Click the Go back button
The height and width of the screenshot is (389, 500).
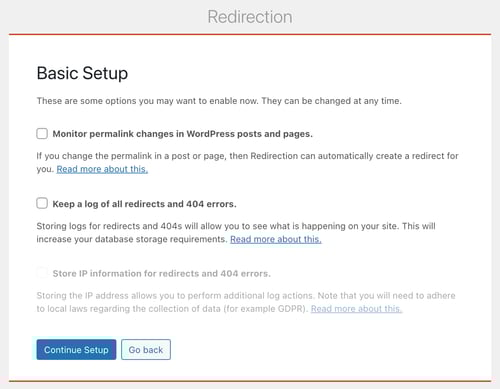[x=146, y=350]
